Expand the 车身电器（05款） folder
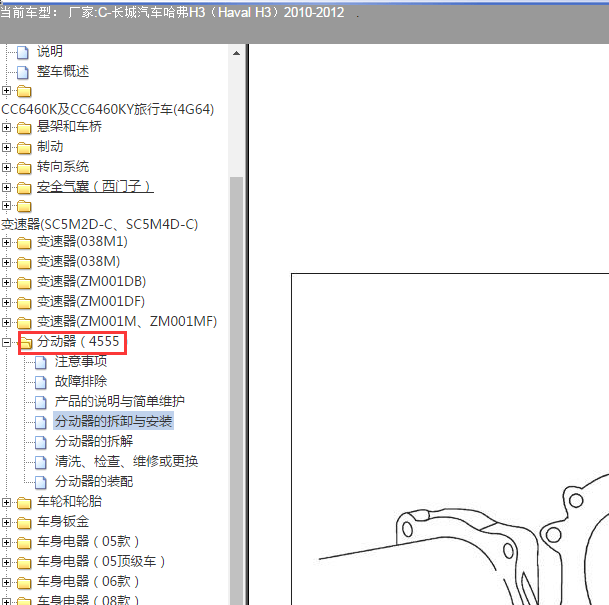Screen dimensions: 609x605 tap(6, 542)
